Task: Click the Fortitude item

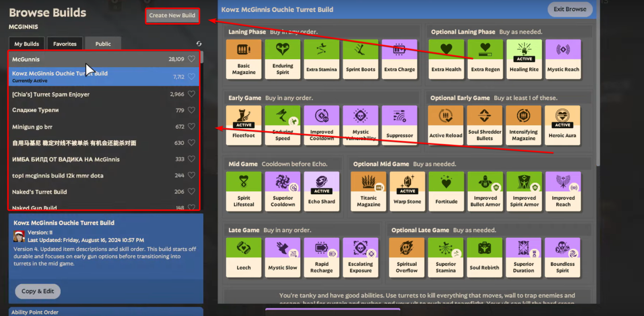Action: pos(447,191)
